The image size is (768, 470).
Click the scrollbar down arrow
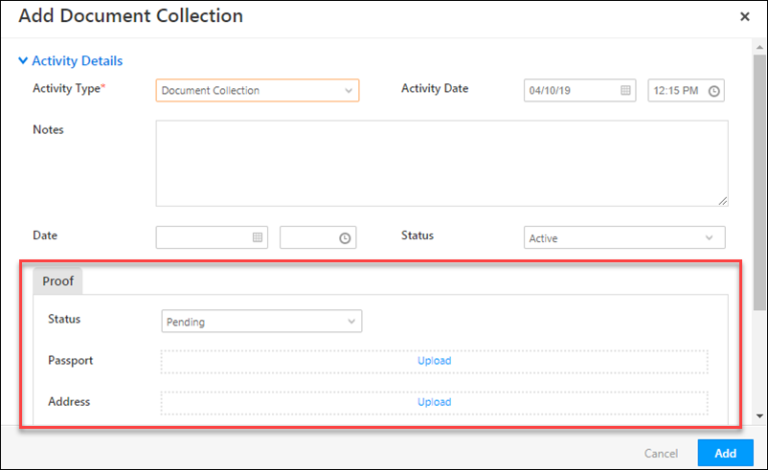point(760,416)
